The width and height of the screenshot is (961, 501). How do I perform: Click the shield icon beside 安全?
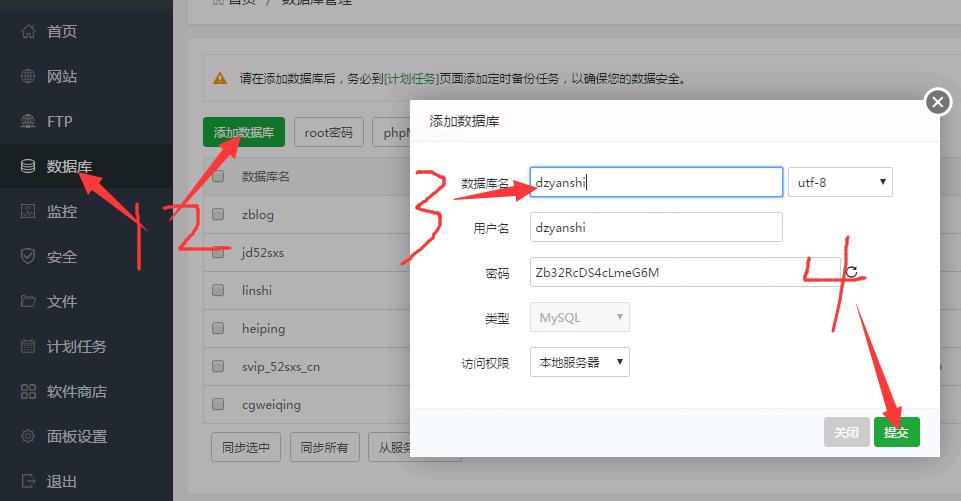click(x=28, y=256)
